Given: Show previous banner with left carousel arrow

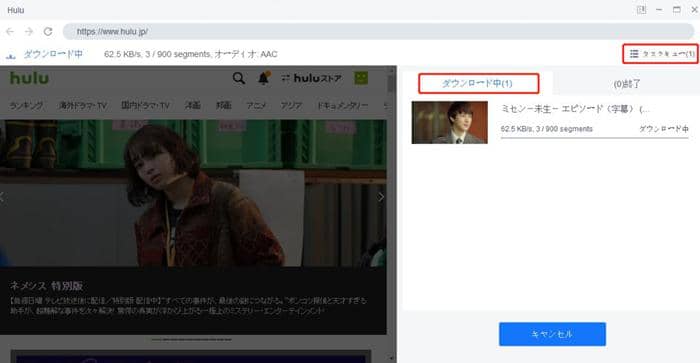Looking at the screenshot, I should tap(2, 197).
